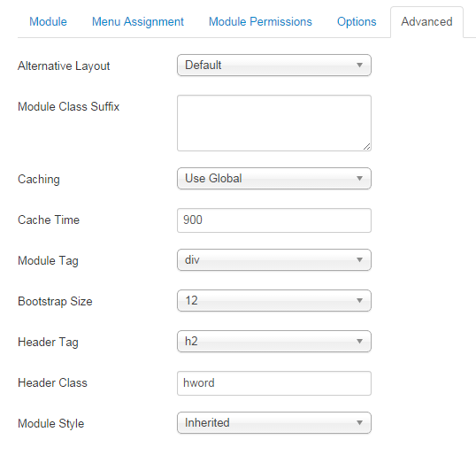Click the Caching dropdown arrow

359,178
